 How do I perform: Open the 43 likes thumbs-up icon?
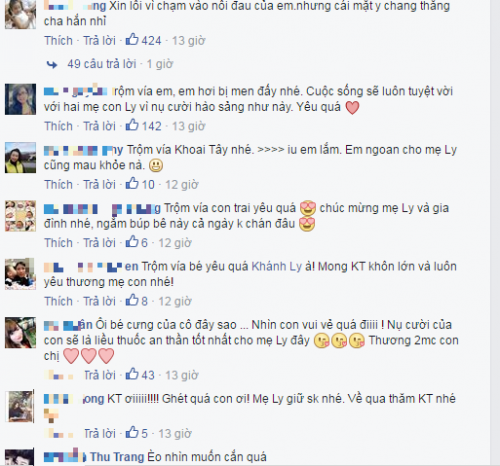132,374
